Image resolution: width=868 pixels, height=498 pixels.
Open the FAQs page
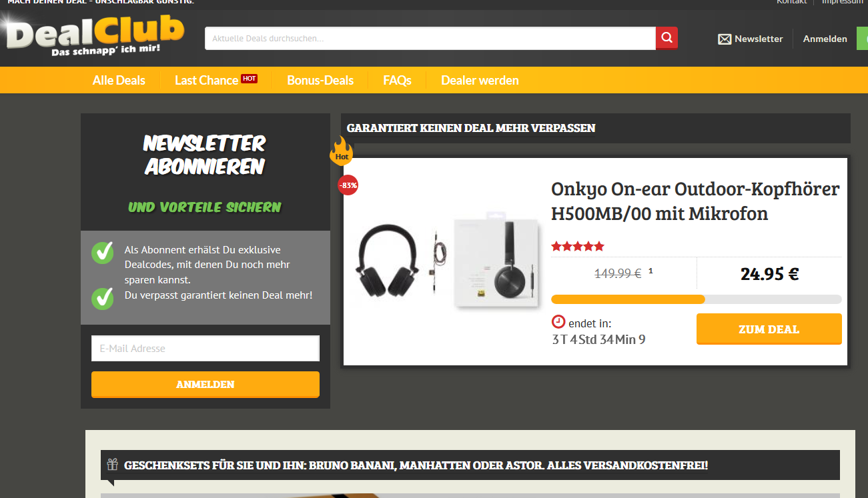coord(397,80)
